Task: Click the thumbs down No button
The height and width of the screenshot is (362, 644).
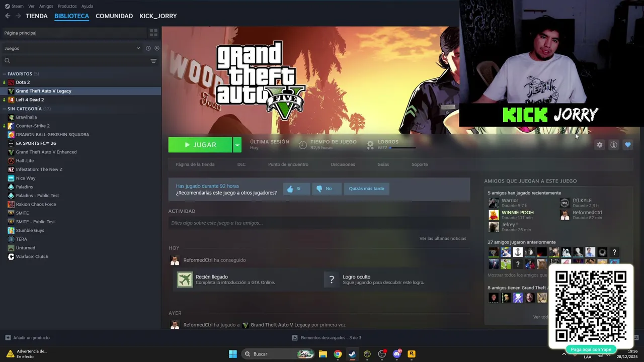Action: tap(327, 189)
